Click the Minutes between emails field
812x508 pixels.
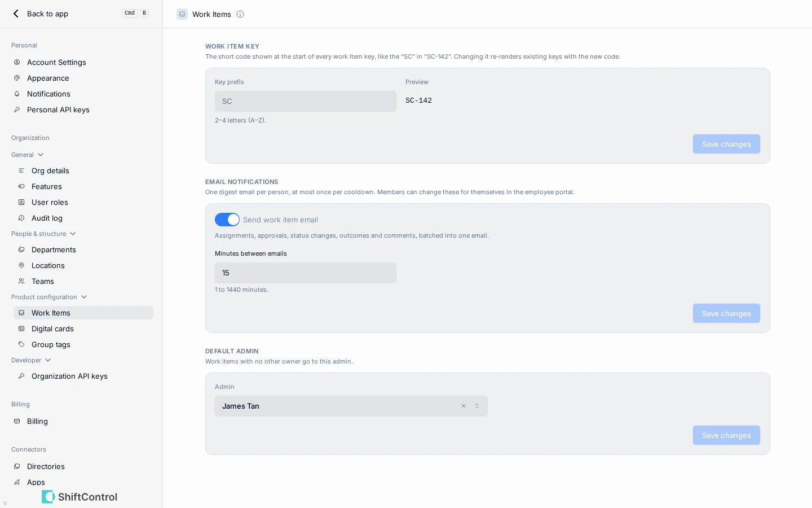(306, 273)
